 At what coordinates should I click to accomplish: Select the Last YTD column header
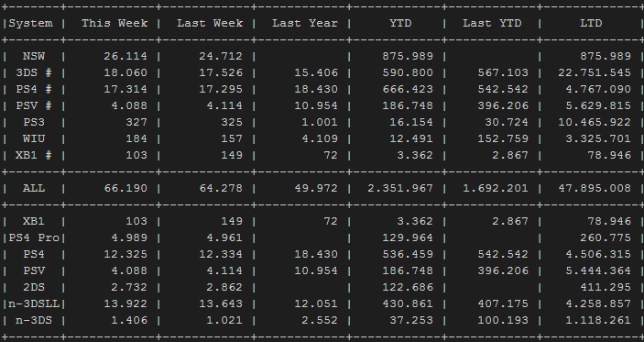492,23
